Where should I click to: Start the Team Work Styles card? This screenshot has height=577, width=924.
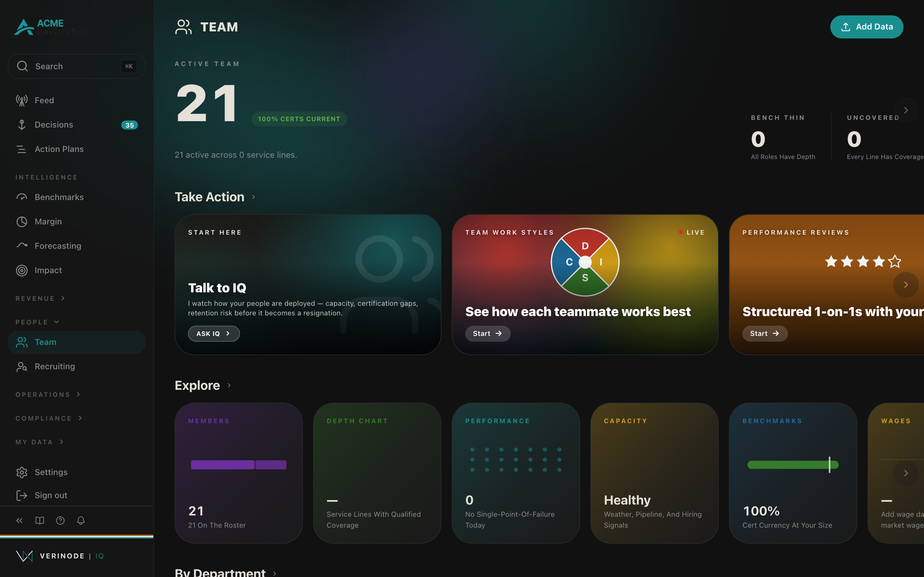point(488,333)
